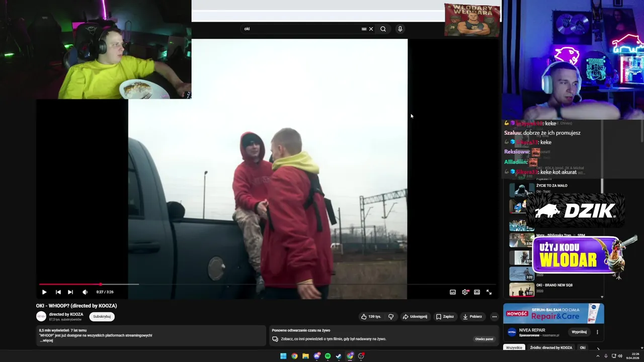Image resolution: width=644 pixels, height=362 pixels.
Task: Select the Wszystkie filter chip
Action: coord(514,348)
